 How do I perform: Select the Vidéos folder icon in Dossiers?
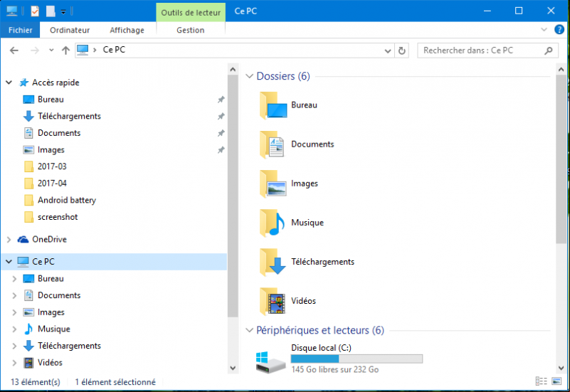point(273,302)
